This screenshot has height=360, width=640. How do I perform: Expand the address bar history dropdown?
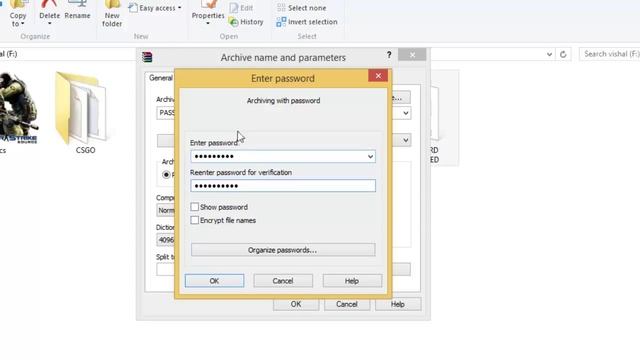tap(549, 54)
